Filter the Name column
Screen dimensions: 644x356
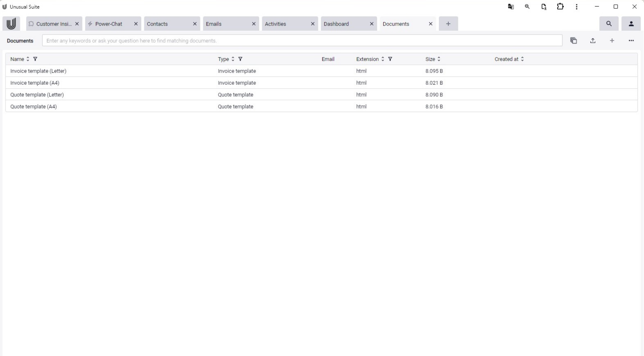point(35,59)
